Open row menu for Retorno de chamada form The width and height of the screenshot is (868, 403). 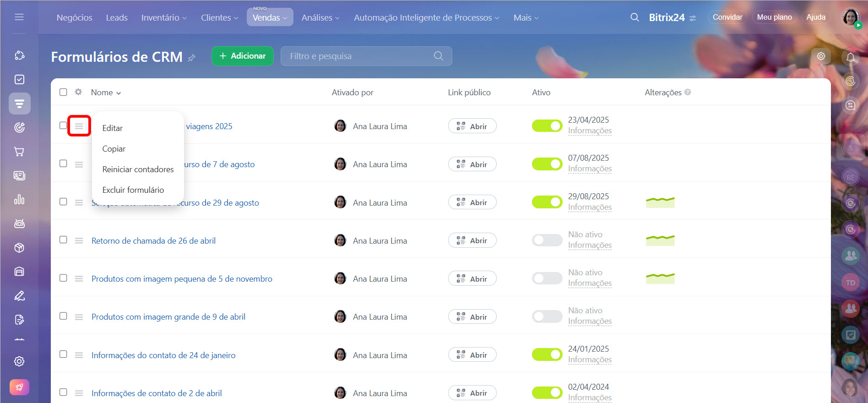(79, 241)
